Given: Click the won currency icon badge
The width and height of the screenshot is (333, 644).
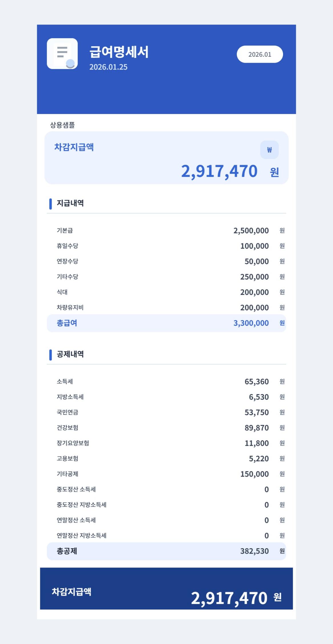Looking at the screenshot, I should click(x=269, y=150).
